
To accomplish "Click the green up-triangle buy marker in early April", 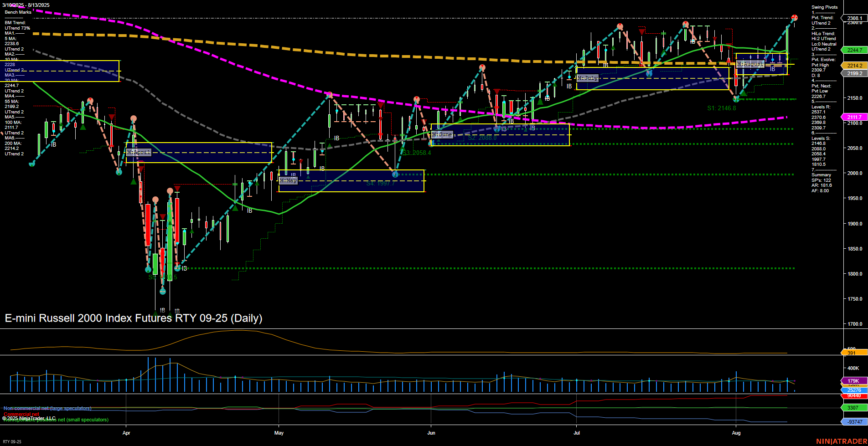I will (83, 127).
